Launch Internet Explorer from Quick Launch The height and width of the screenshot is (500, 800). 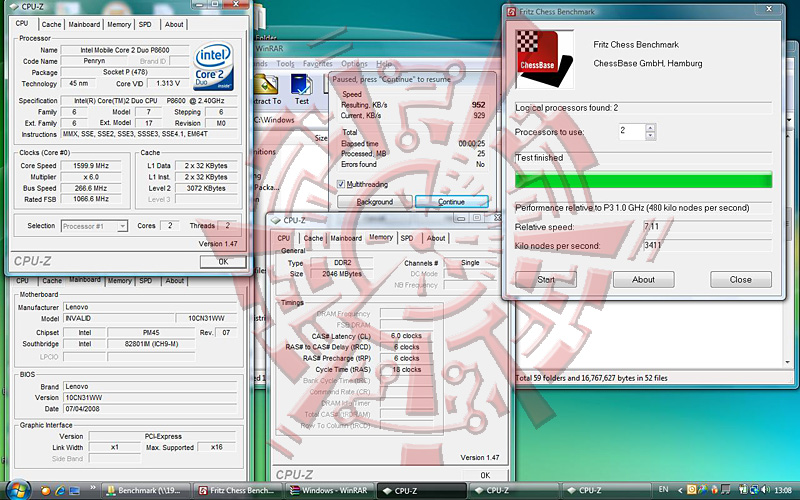[x=60, y=491]
